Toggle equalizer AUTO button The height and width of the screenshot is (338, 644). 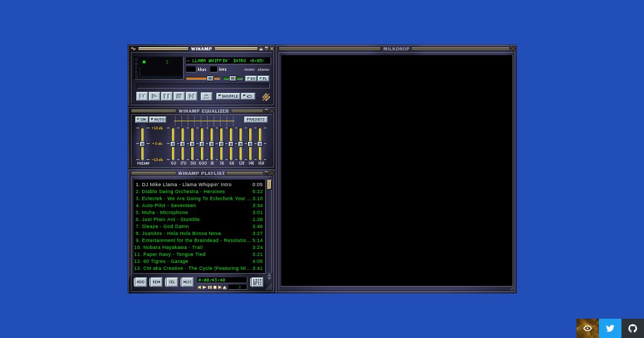click(x=158, y=120)
